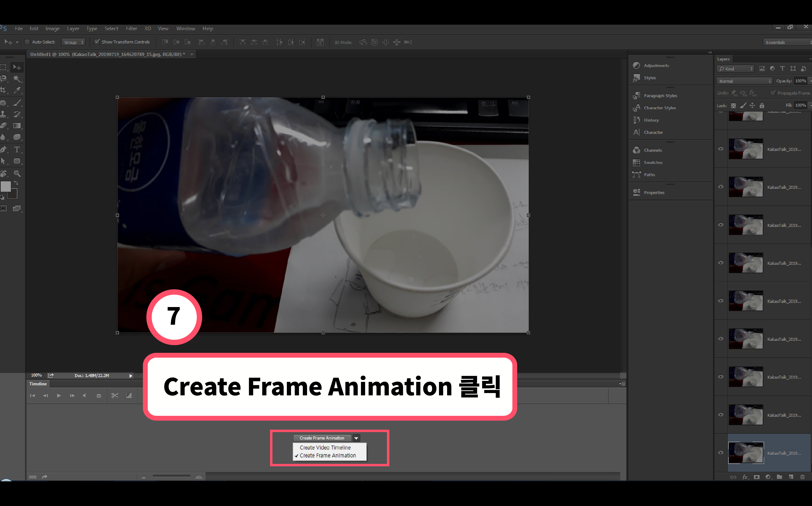Uncheck Show Transform Controls

click(x=97, y=42)
